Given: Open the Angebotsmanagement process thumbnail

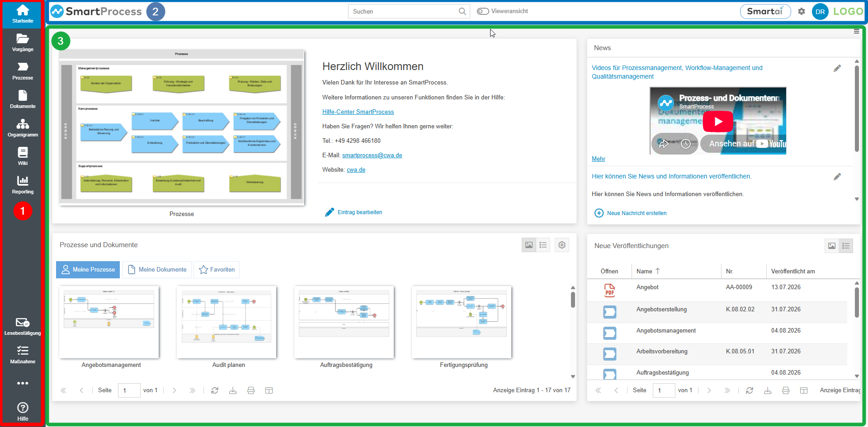Looking at the screenshot, I should (x=109, y=322).
